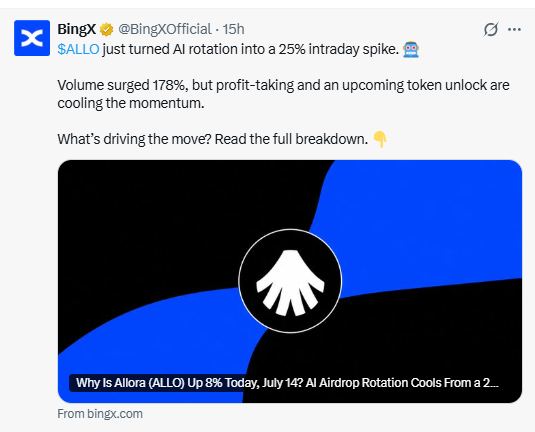Open the 15h post timestamp
The image size is (535, 432).
233,29
